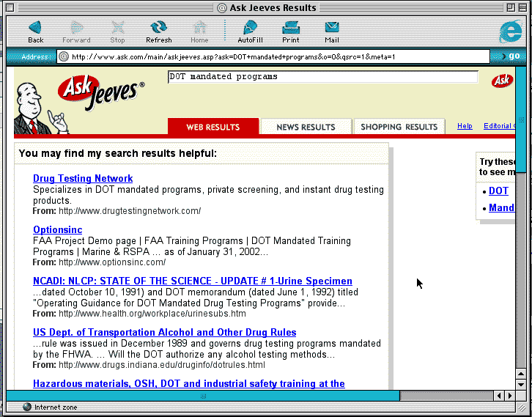This screenshot has height=417, width=532.
Task: Open the Optionsinc result link
Action: point(57,229)
